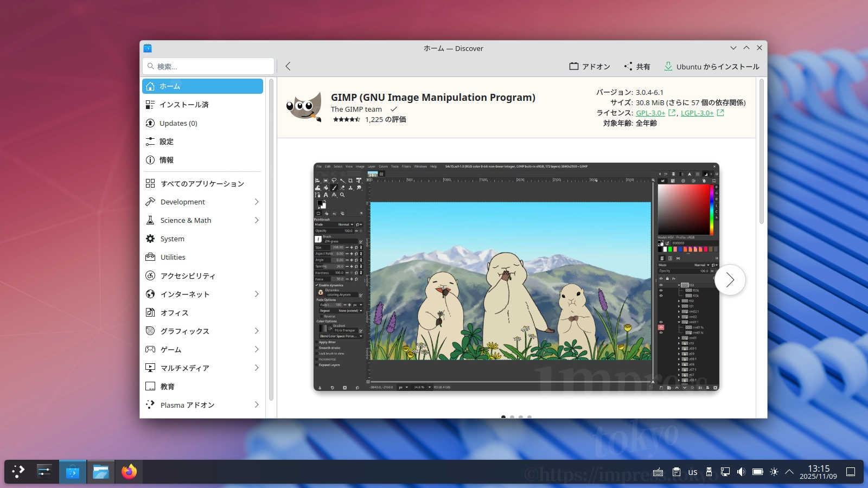Open Updates (0) in sidebar
The image size is (868, 488).
[x=202, y=123]
